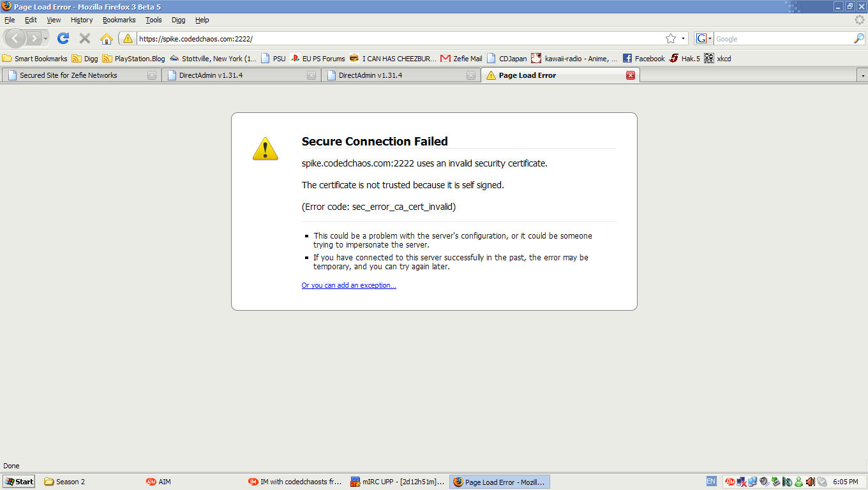
Task: Click the Home toolbar icon
Action: (x=107, y=38)
